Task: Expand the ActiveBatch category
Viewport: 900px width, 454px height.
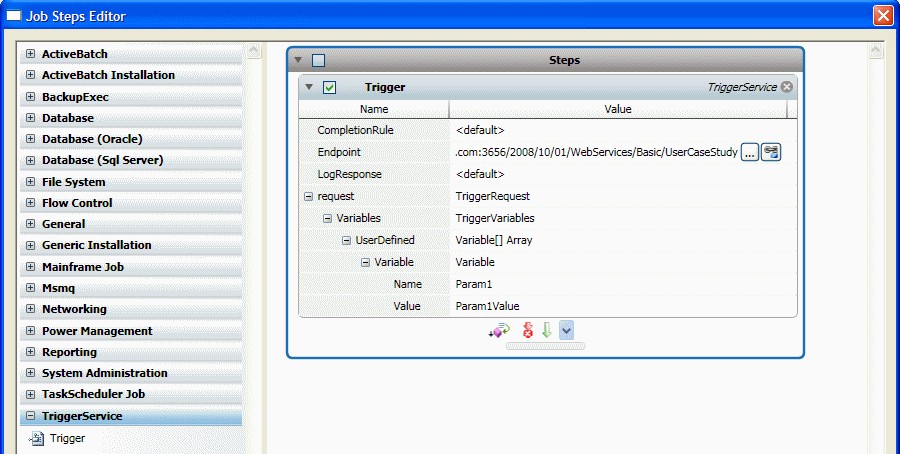Action: pyautogui.click(x=30, y=54)
